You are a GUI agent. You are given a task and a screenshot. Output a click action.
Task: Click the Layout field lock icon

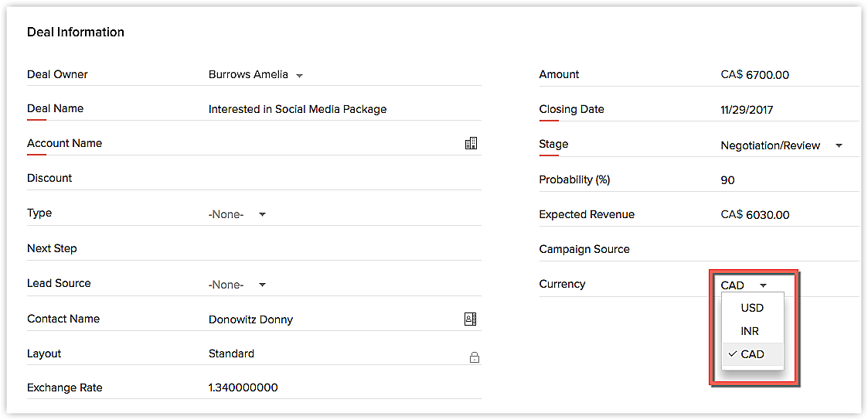pyautogui.click(x=474, y=357)
